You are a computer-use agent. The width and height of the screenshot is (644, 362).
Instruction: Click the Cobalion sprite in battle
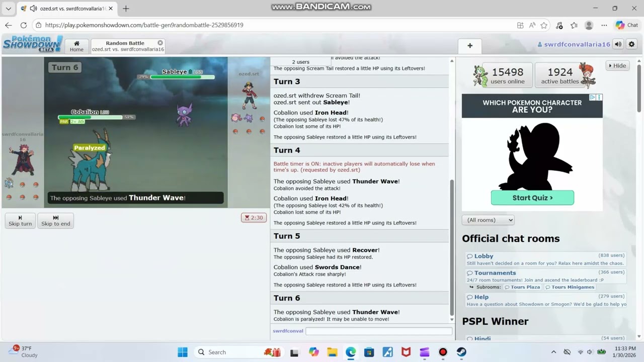click(x=91, y=161)
